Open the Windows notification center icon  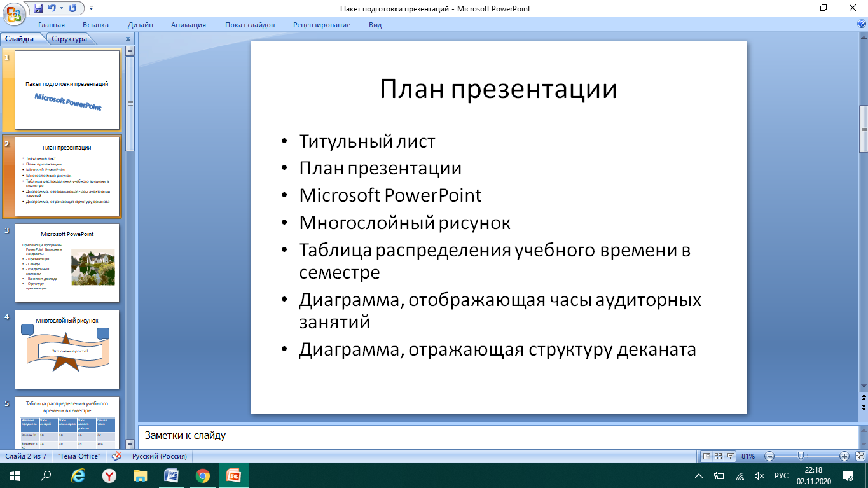pyautogui.click(x=848, y=475)
